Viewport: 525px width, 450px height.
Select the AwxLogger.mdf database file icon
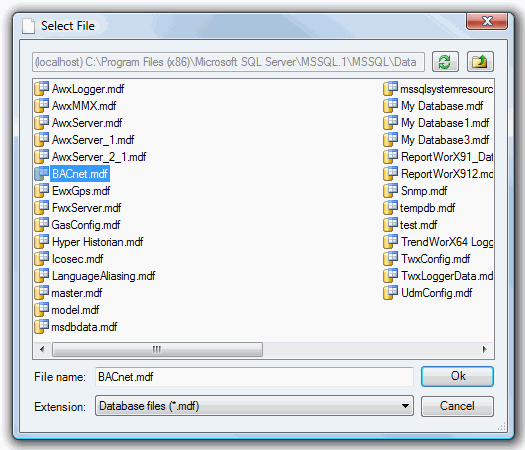click(42, 89)
